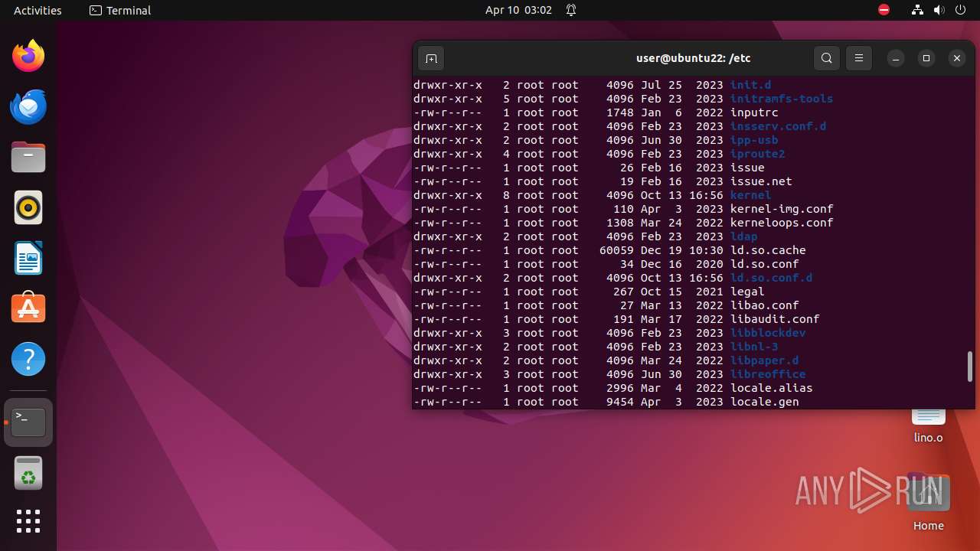Screen dimensions: 980x551
Task: Click the init.d directory entry
Action: tap(750, 85)
